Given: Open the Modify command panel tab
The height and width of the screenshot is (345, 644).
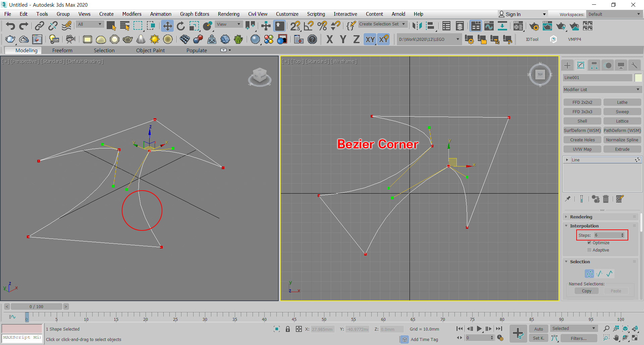Looking at the screenshot, I should (x=581, y=65).
